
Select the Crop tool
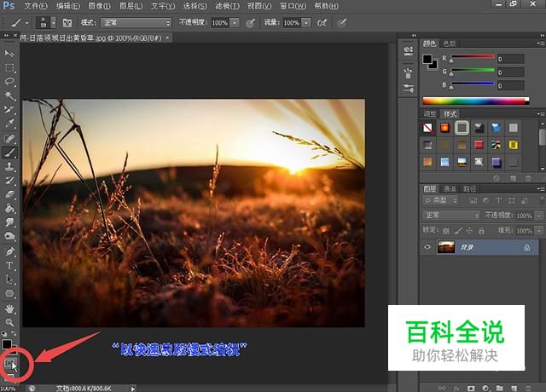point(9,110)
